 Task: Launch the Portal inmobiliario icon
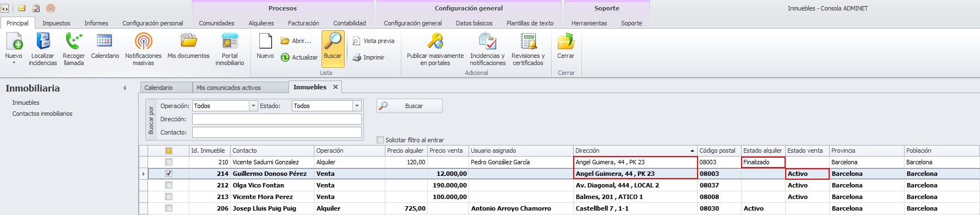click(x=230, y=41)
